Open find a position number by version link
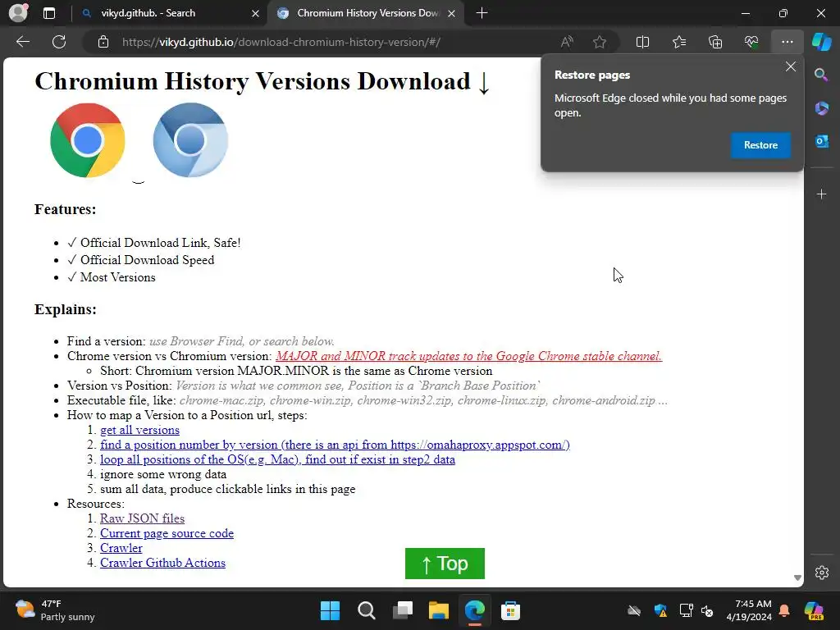The image size is (840, 630). (x=335, y=445)
